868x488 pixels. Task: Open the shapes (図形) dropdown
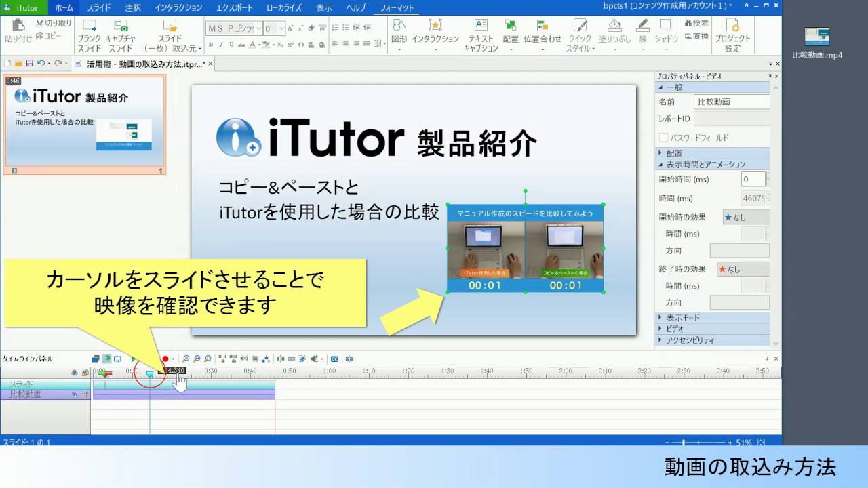click(x=399, y=35)
